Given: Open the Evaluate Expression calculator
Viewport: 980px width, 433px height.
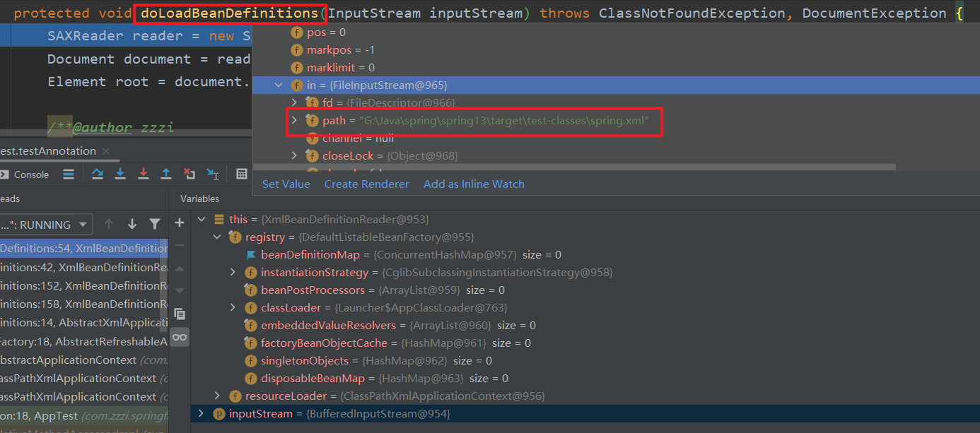Looking at the screenshot, I should [x=241, y=174].
